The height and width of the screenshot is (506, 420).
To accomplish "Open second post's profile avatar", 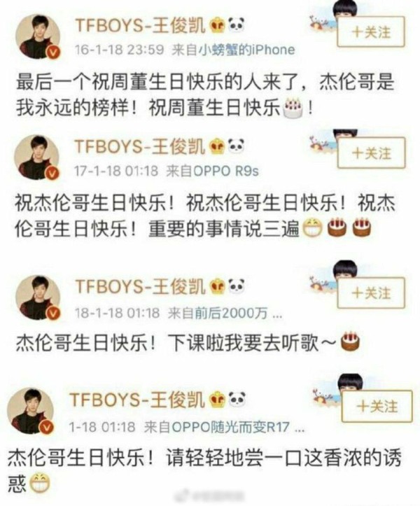I will click(37, 157).
